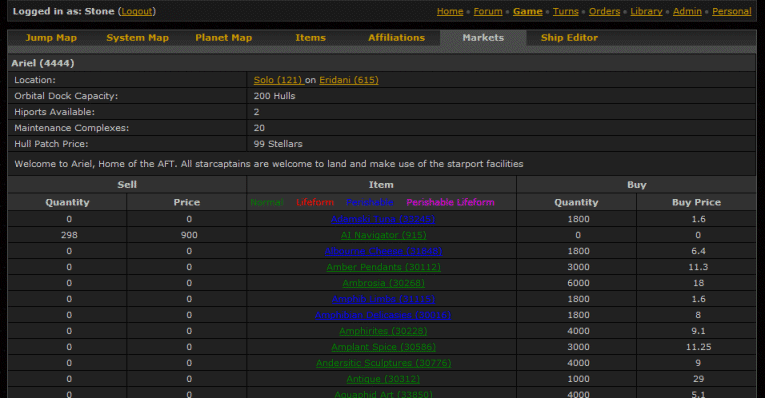The height and width of the screenshot is (398, 765).
Task: Open the Amplant Spice (30586) item
Action: pos(383,347)
